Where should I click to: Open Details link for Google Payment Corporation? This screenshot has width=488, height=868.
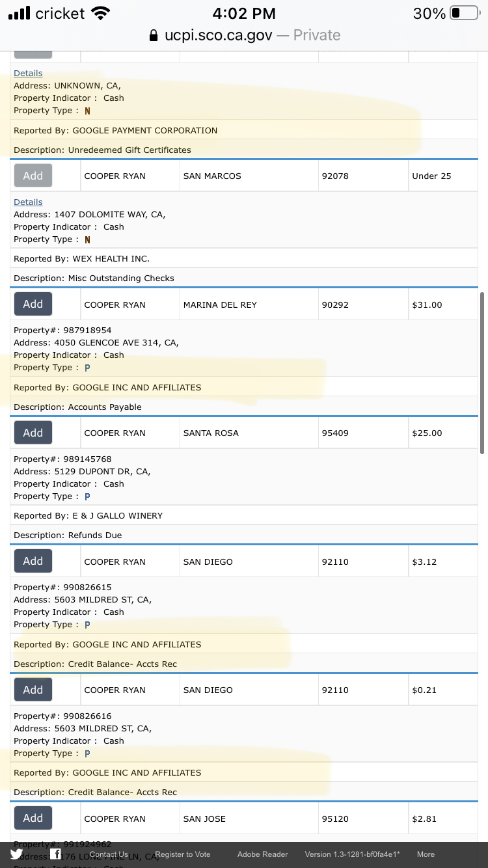coord(28,74)
